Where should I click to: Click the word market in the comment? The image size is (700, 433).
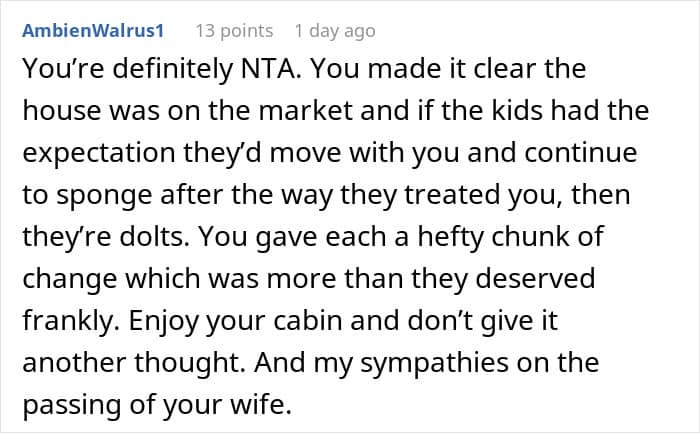tap(306, 110)
